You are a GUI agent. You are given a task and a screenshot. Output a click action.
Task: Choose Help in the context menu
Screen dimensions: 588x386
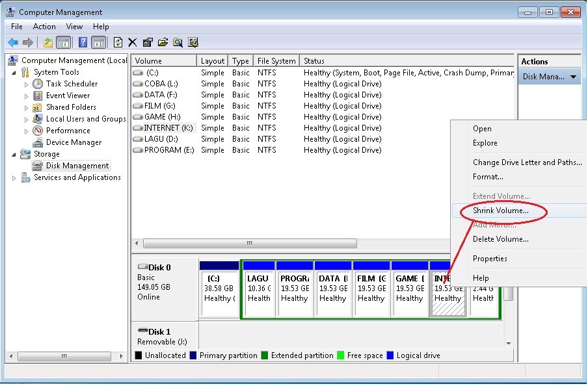(x=519, y=278)
